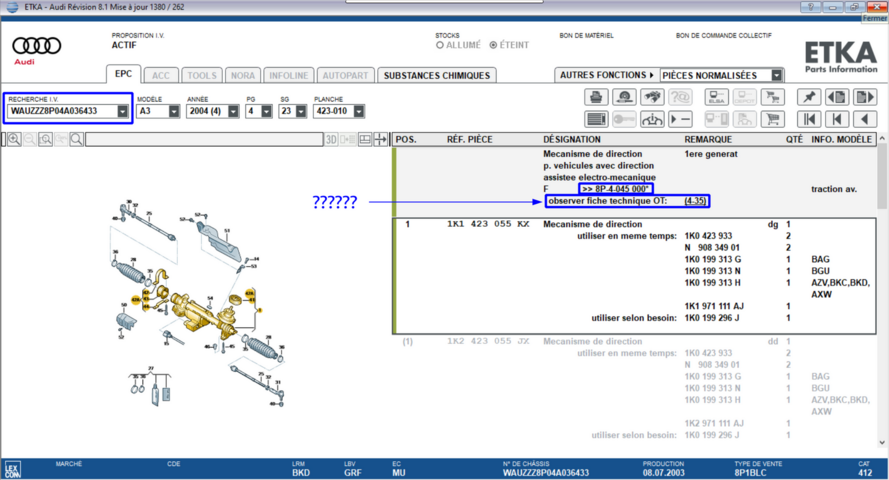889x480 pixels.
Task: Expand the Planche 423-010 dropdown
Action: pos(359,111)
